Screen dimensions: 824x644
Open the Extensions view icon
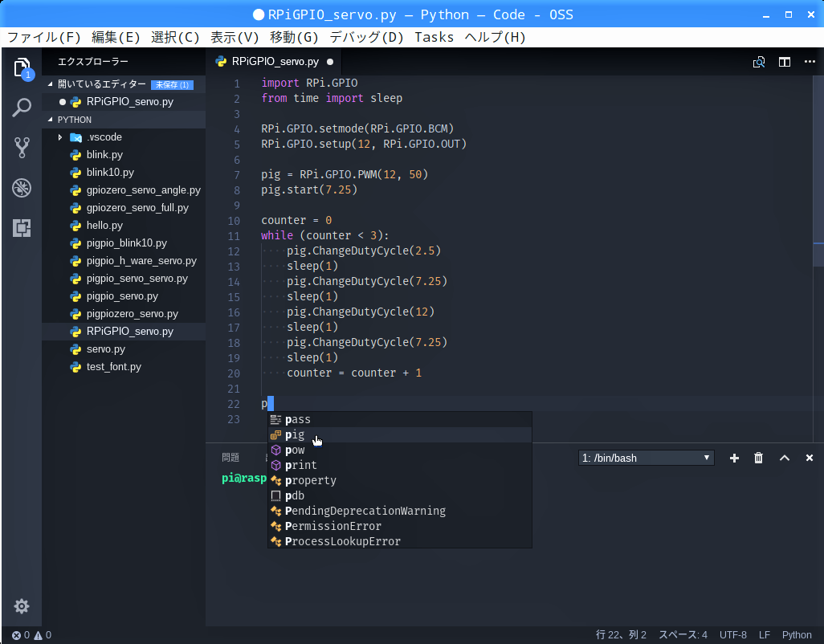coord(22,228)
